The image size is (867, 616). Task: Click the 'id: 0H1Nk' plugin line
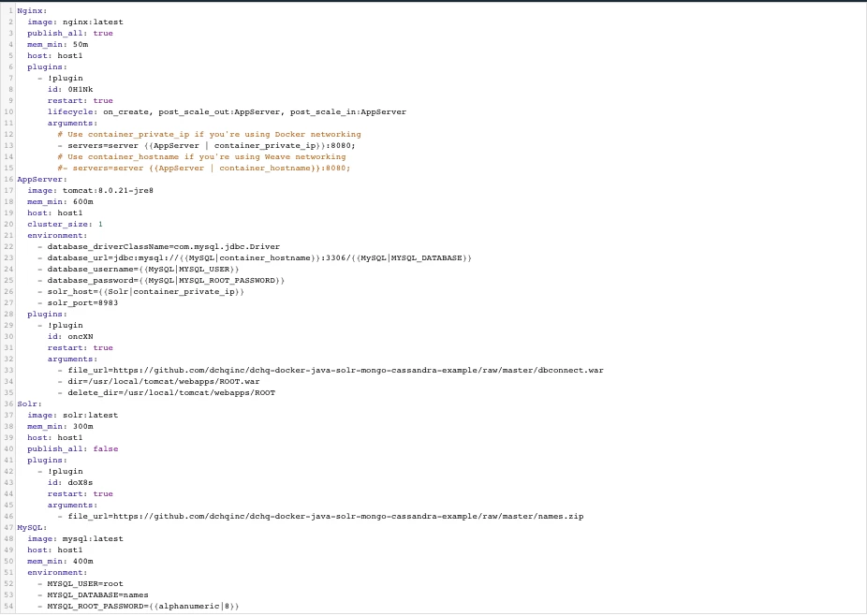70,90
